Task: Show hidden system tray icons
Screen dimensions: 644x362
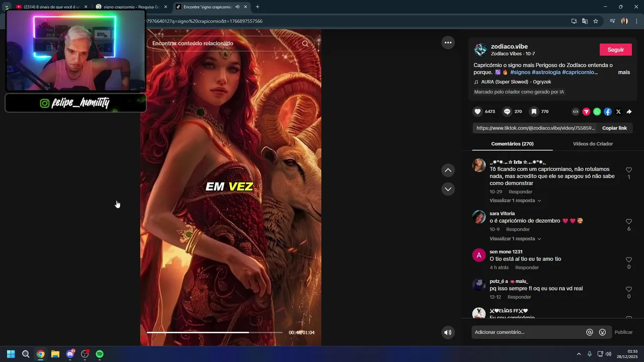Action: click(579, 354)
